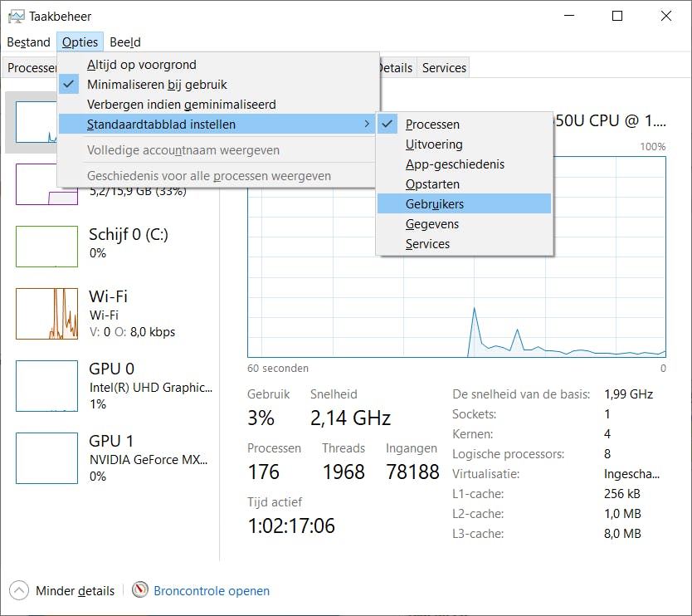Image resolution: width=692 pixels, height=616 pixels.
Task: Click Broncontrole openen link
Action: [212, 591]
